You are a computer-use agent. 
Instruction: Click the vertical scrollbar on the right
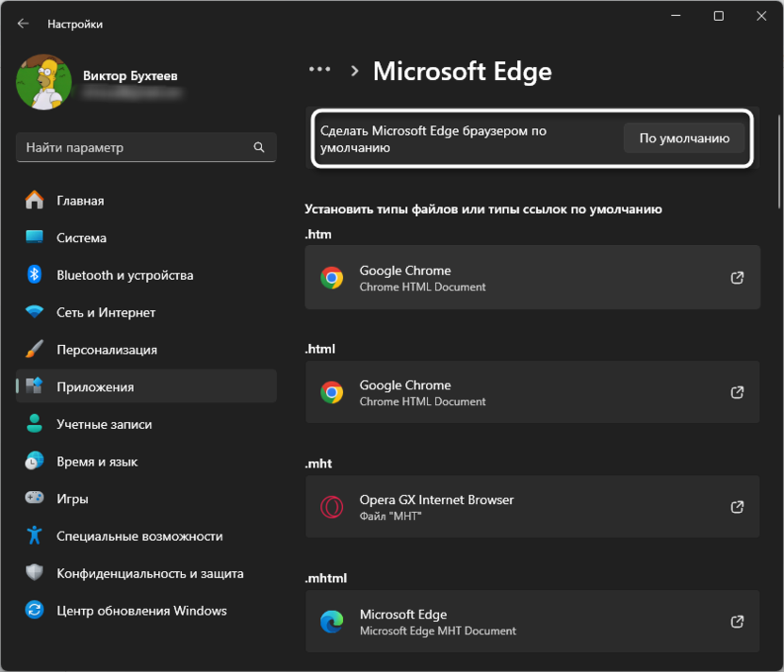pos(778,160)
